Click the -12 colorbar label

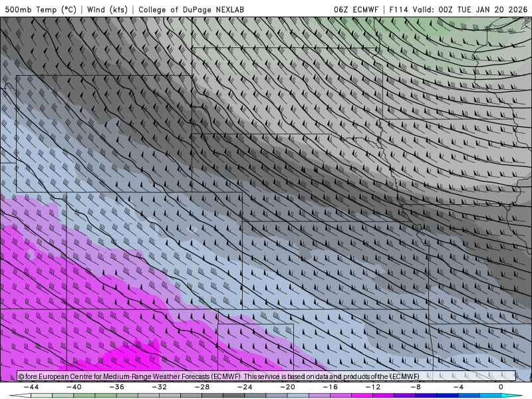(373, 387)
